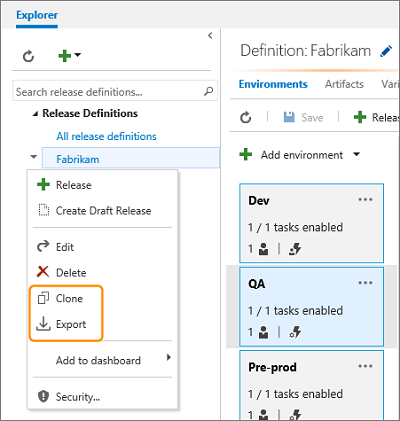Click the Save floppy disk icon
This screenshot has width=400, height=421.
(289, 117)
